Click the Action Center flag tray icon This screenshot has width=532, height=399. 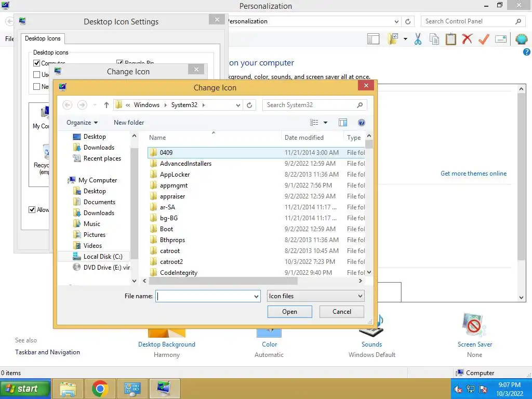[x=483, y=389]
